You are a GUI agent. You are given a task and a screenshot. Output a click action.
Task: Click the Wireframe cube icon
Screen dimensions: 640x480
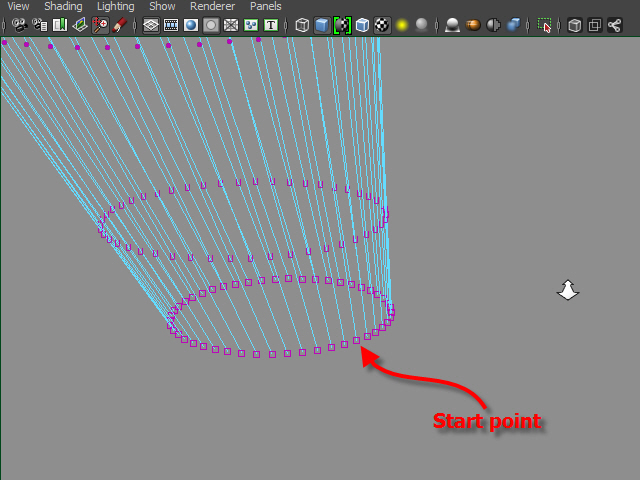coord(302,25)
